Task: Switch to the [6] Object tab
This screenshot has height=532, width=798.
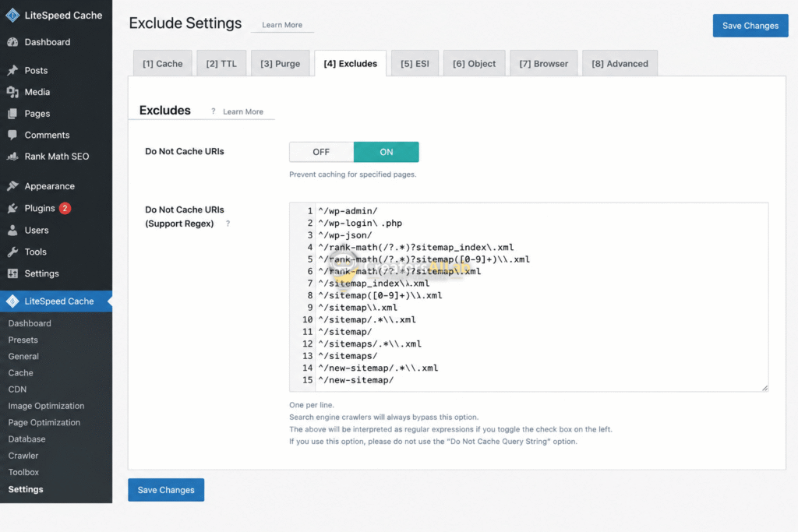Action: [475, 64]
